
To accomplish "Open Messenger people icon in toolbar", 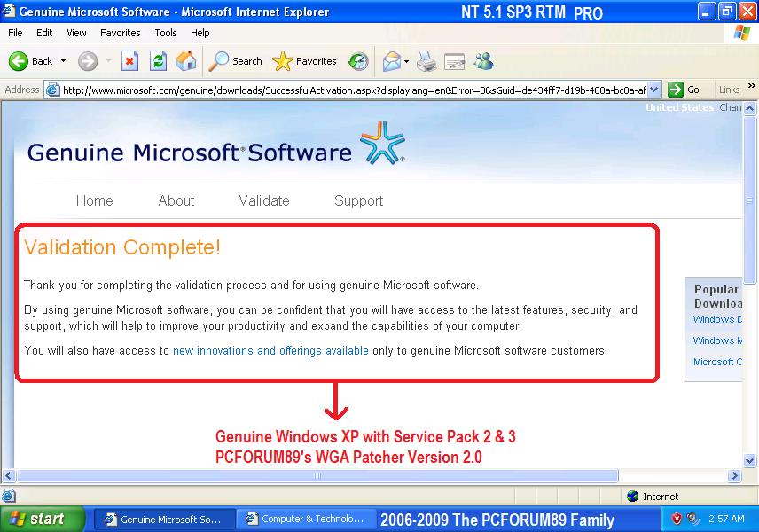I will 483,61.
